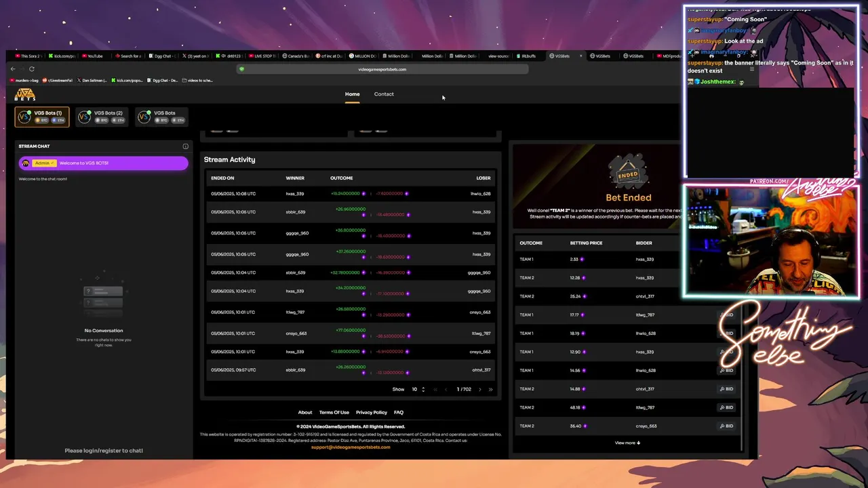
Task: Expand bids list with View more
Action: coord(627,443)
